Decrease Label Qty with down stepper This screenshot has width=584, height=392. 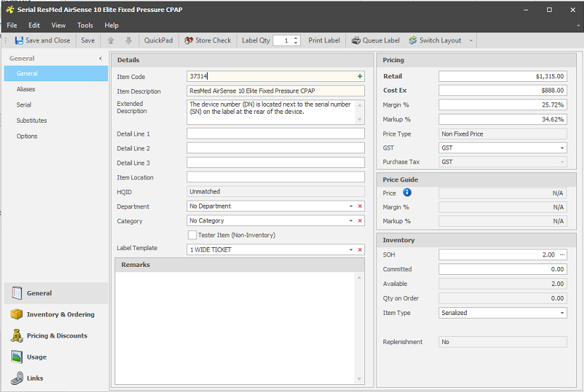tap(296, 43)
